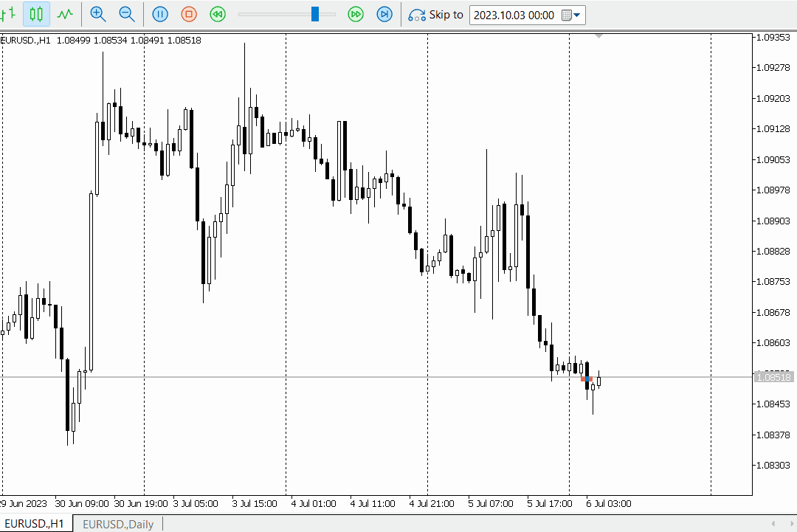This screenshot has width=797, height=532.
Task: Select candlestick chart mode icon
Action: [x=36, y=14]
